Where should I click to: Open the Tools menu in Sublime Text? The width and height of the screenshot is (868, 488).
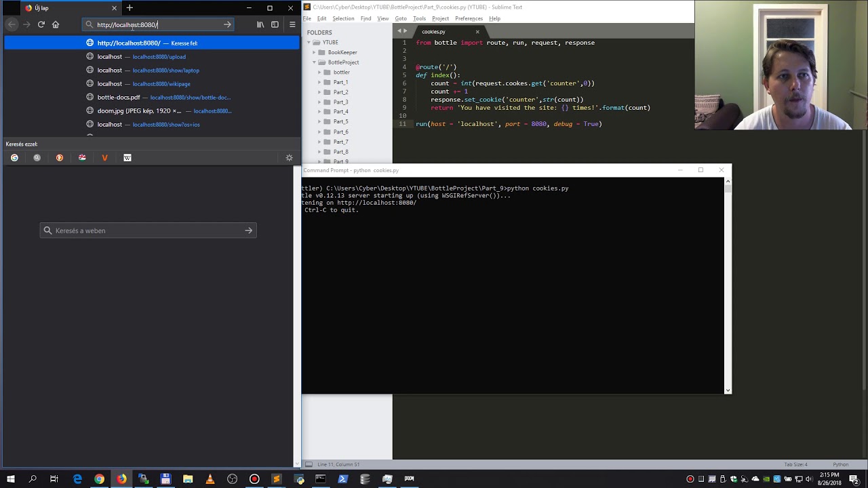pos(419,18)
